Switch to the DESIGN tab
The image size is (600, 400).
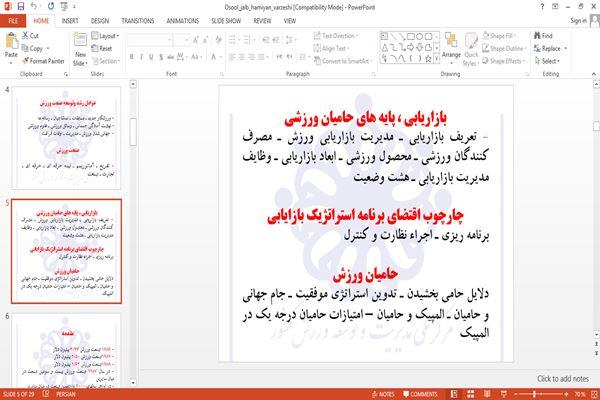point(100,21)
